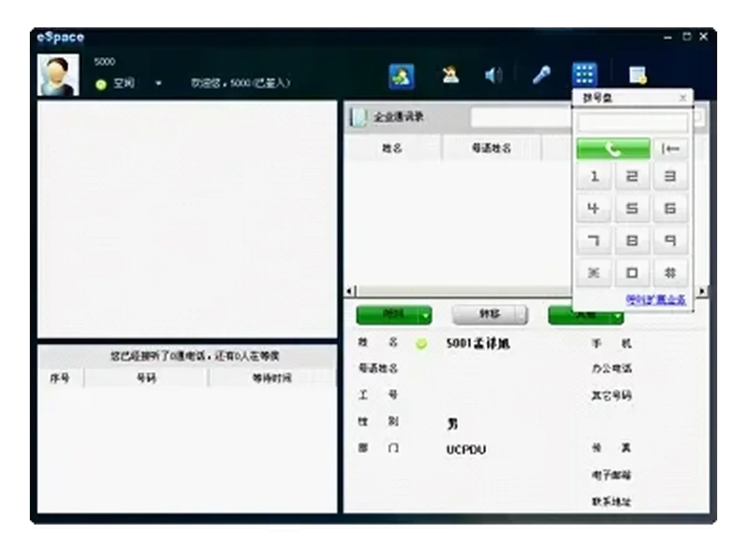Open the notes icon in toolbar
Screen dimensions: 747x560
637,76
